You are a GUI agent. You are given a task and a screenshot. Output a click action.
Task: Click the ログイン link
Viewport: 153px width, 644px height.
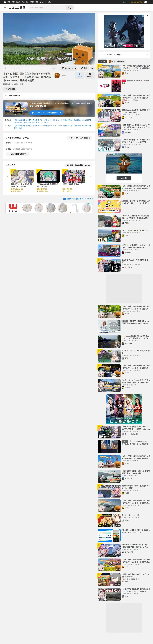(126, 2)
